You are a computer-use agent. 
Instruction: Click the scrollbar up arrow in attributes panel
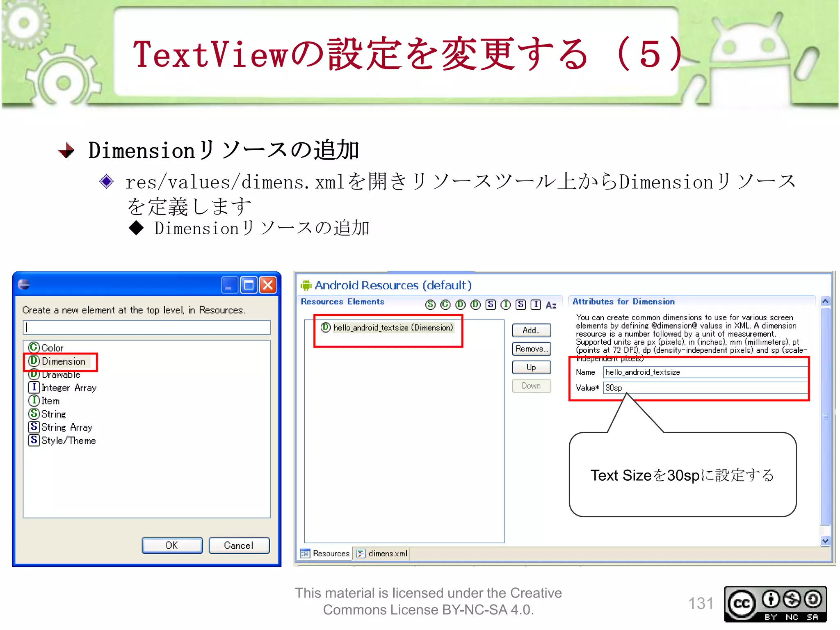(825, 301)
